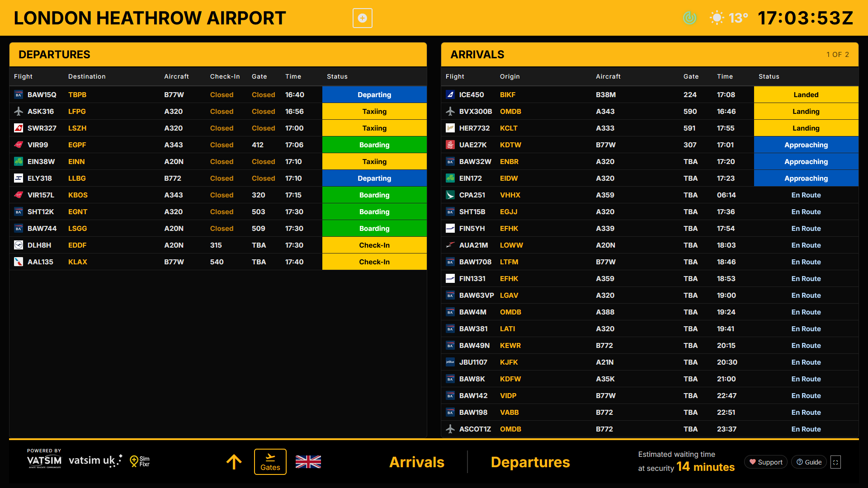This screenshot has height=488, width=868.
Task: Click the JetBlue icon for JBU1107
Action: 450,362
